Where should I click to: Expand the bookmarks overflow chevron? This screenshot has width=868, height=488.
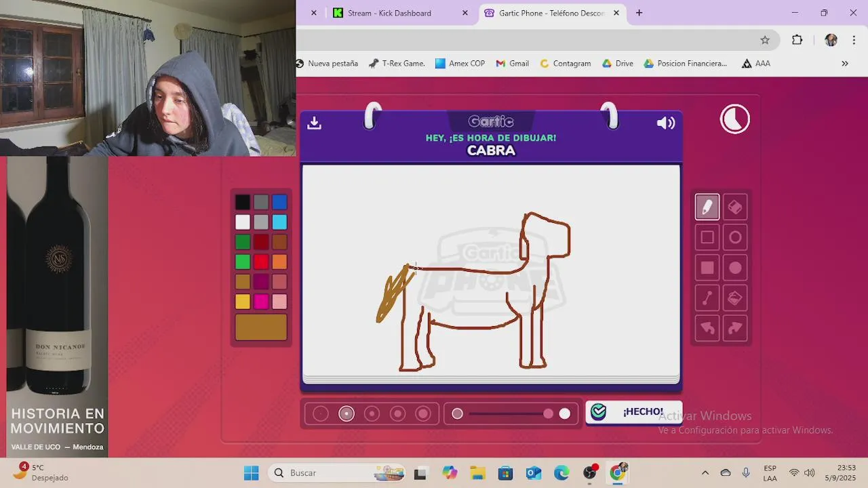point(845,63)
